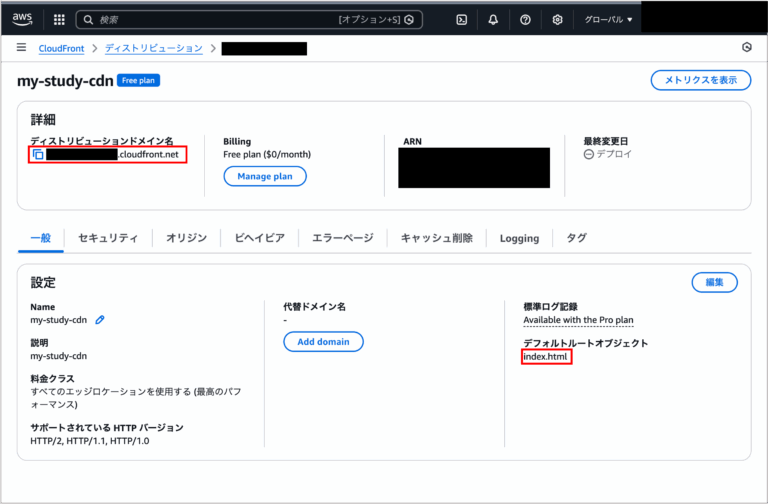The image size is (768, 504).
Task: Expand the side navigation hamburger menu
Action: (x=21, y=47)
